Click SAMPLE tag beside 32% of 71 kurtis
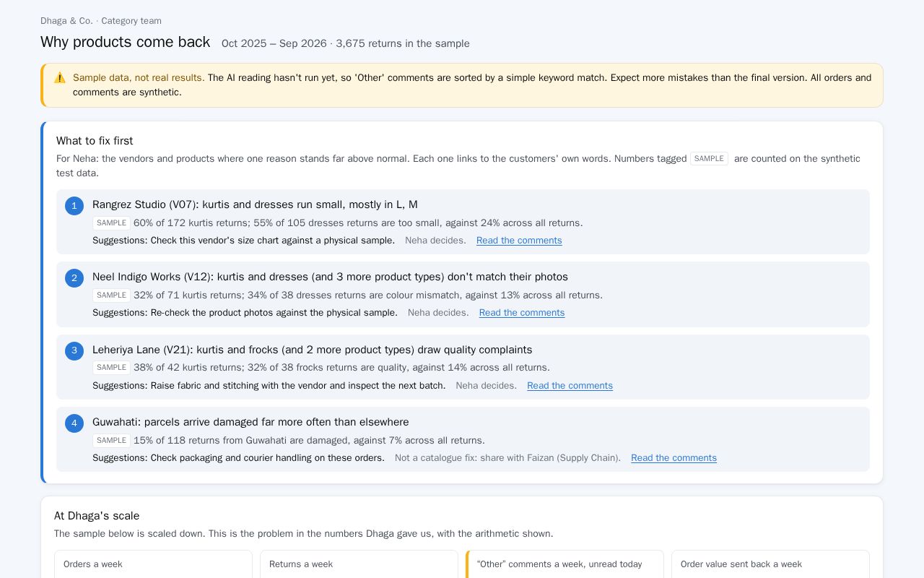 111,296
